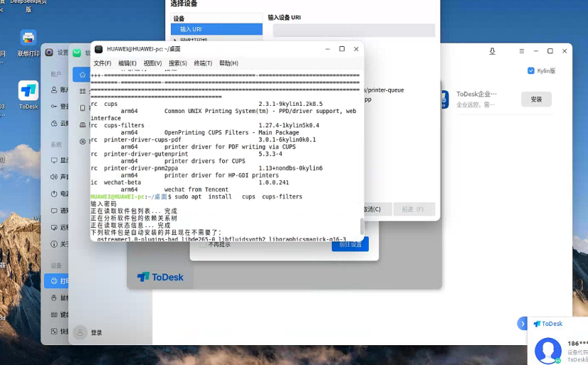This screenshot has width=588, height=365.
Task: Open the 联想打印 desktop icon
Action: pos(28,39)
